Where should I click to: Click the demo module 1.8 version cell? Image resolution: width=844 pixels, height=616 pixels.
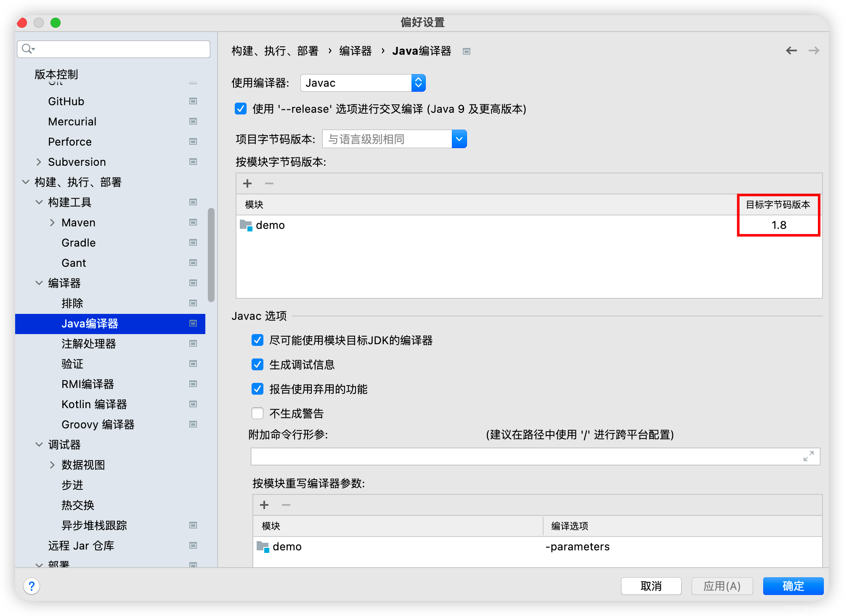coord(778,225)
